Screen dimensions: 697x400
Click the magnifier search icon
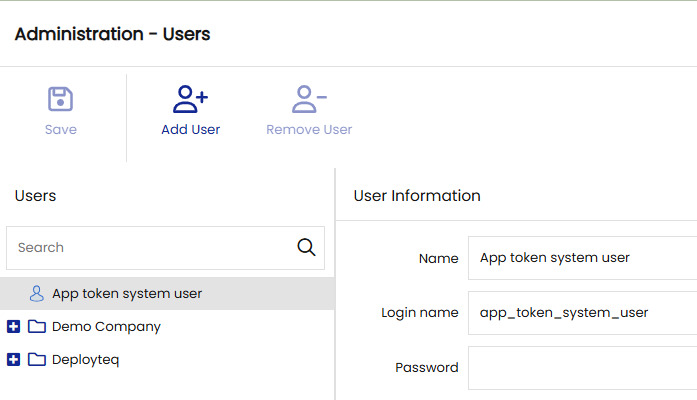point(306,247)
